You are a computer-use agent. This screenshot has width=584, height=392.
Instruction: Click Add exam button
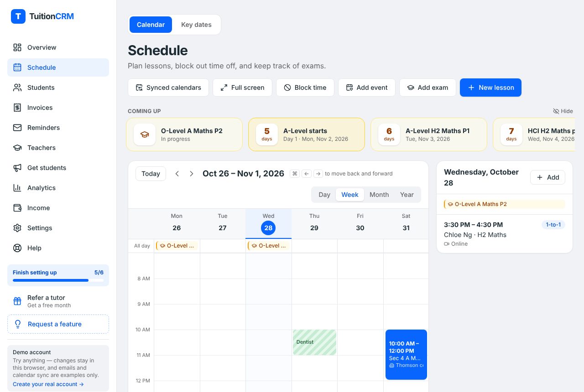(428, 88)
